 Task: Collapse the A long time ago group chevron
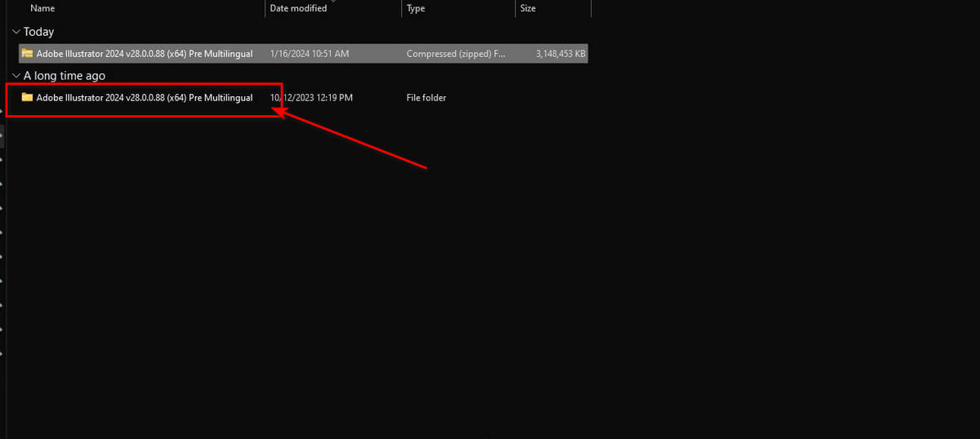[x=16, y=76]
